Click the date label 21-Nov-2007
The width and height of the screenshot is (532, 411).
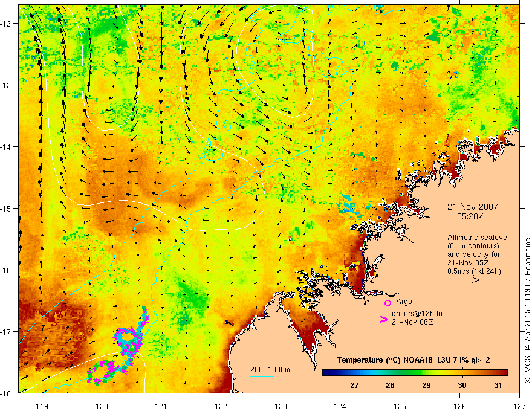pos(472,207)
